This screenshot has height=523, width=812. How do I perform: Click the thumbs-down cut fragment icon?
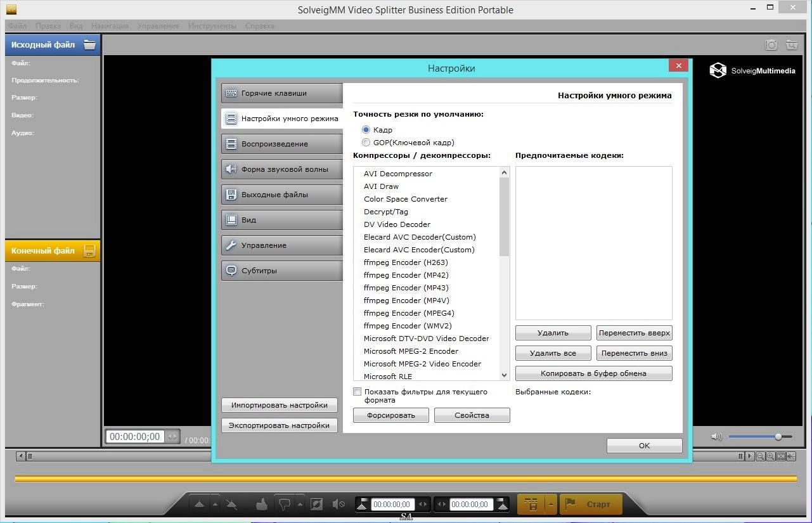pos(283,505)
